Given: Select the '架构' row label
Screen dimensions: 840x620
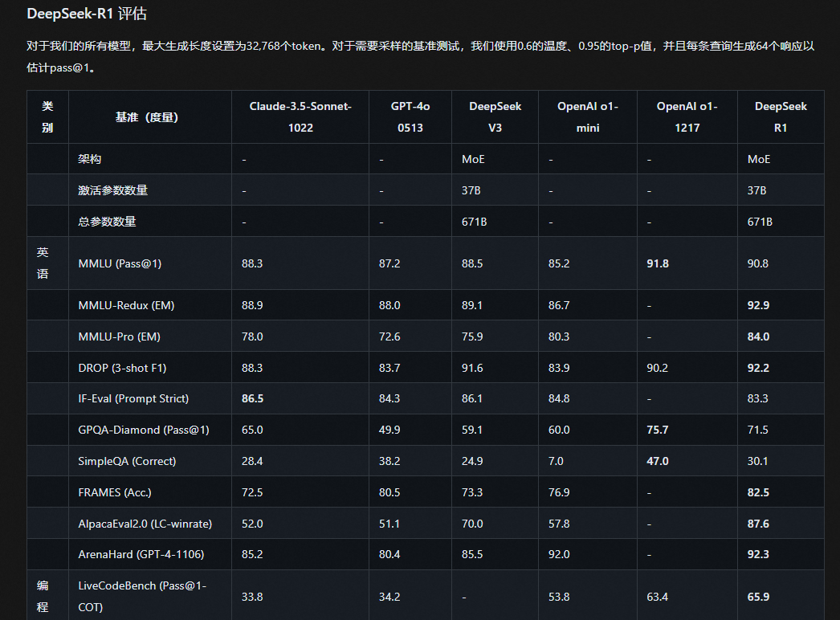Looking at the screenshot, I should (x=89, y=159).
